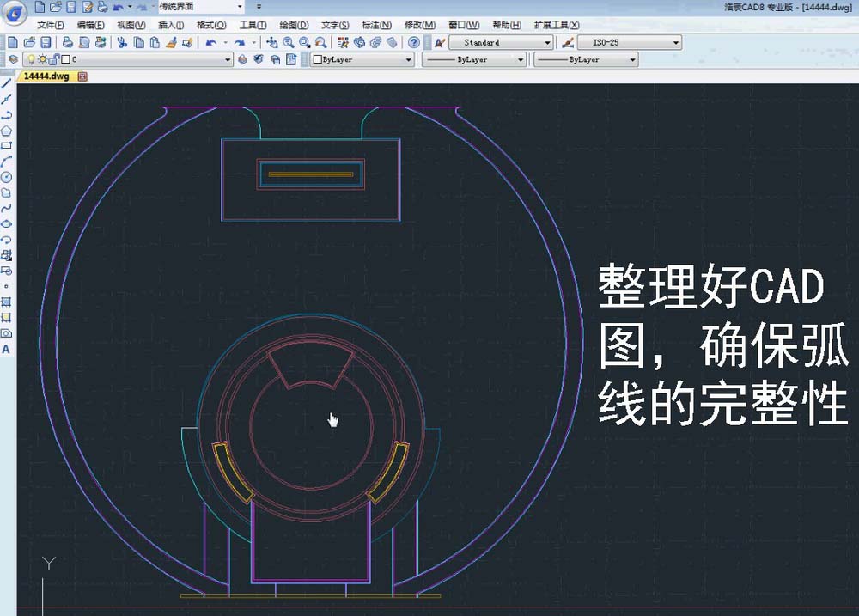The image size is (859, 616).
Task: Select the Revision Cloud tool
Action: click(x=7, y=194)
